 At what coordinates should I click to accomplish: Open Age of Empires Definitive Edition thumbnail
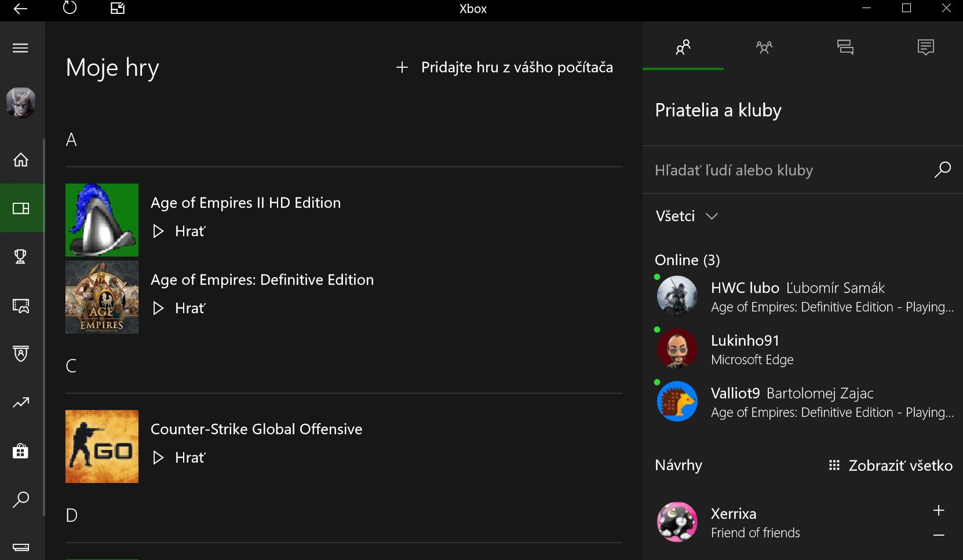pos(102,297)
